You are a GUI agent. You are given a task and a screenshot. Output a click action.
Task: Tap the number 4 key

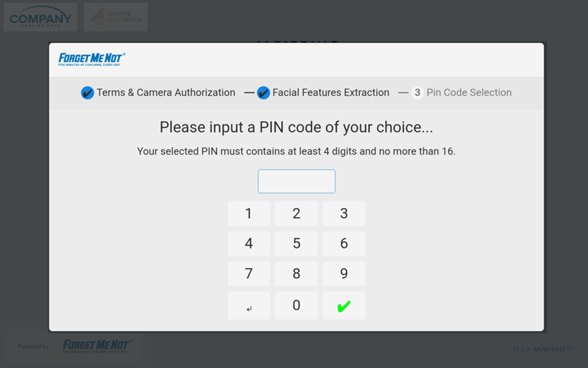[249, 243]
